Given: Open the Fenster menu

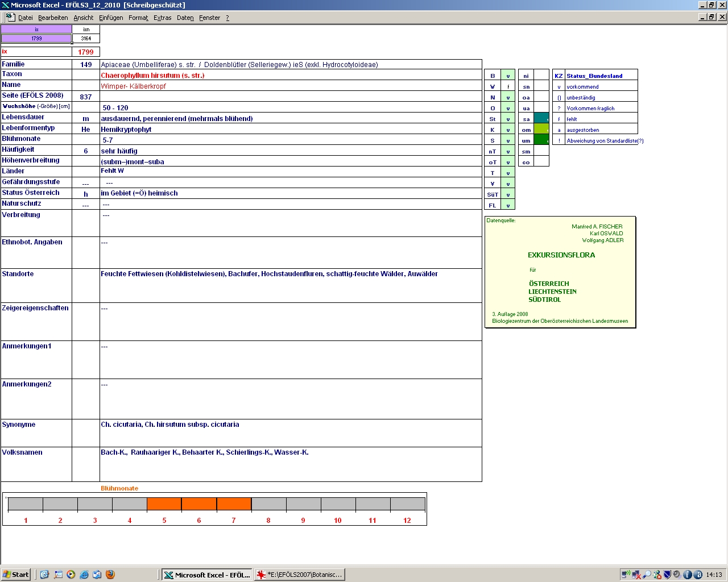Looking at the screenshot, I should (209, 18).
